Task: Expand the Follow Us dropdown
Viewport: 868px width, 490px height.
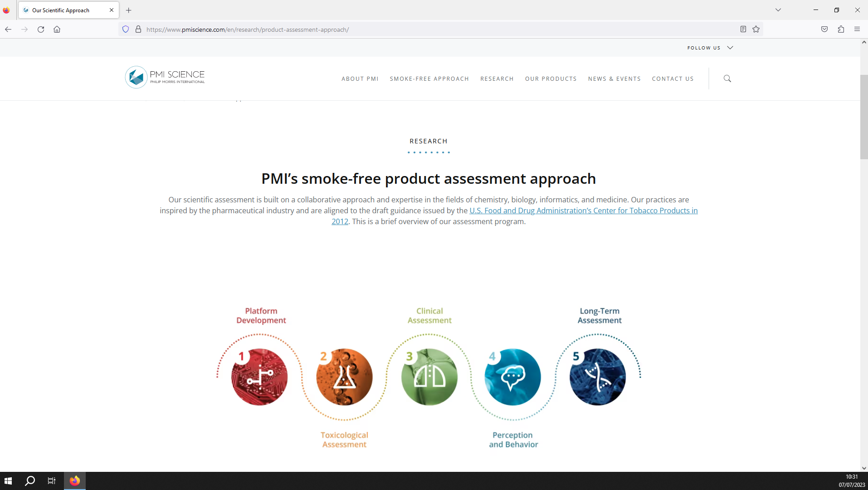Action: click(x=710, y=48)
